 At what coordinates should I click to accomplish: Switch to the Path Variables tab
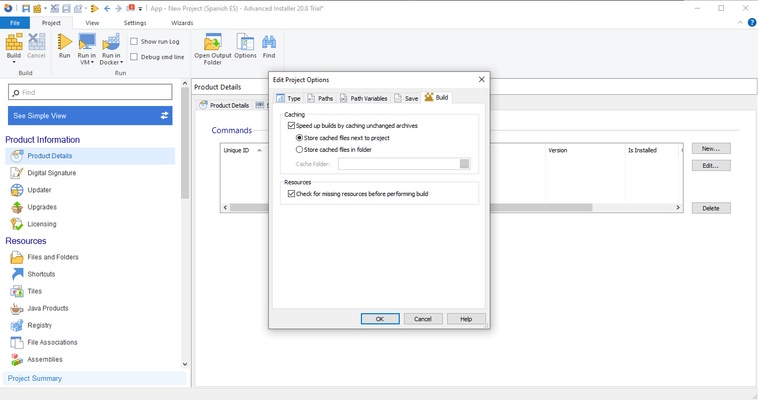pos(364,98)
